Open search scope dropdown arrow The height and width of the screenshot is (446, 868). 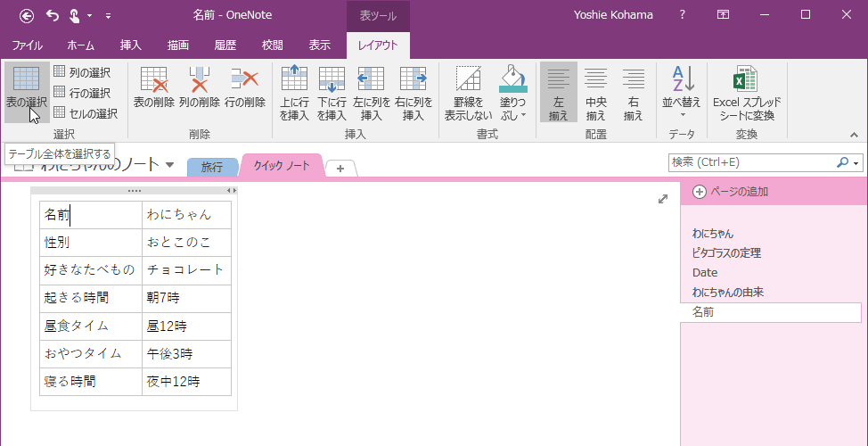pos(857,163)
